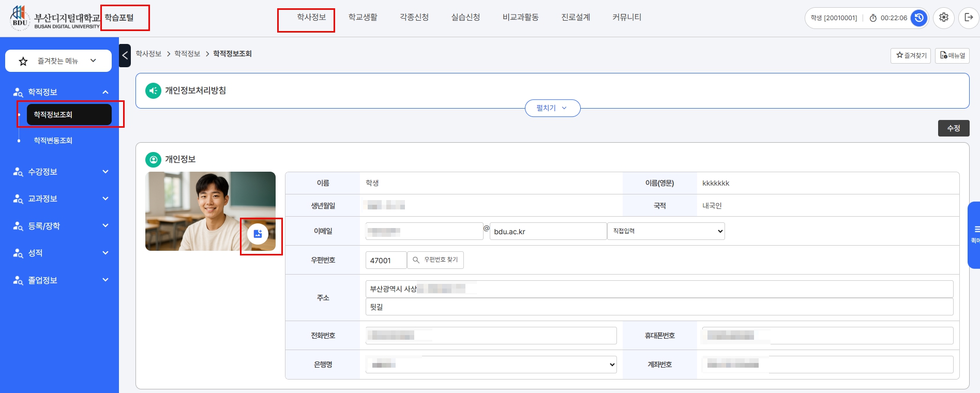980x393 pixels.
Task: Click the logout icon in header
Action: (x=969, y=18)
